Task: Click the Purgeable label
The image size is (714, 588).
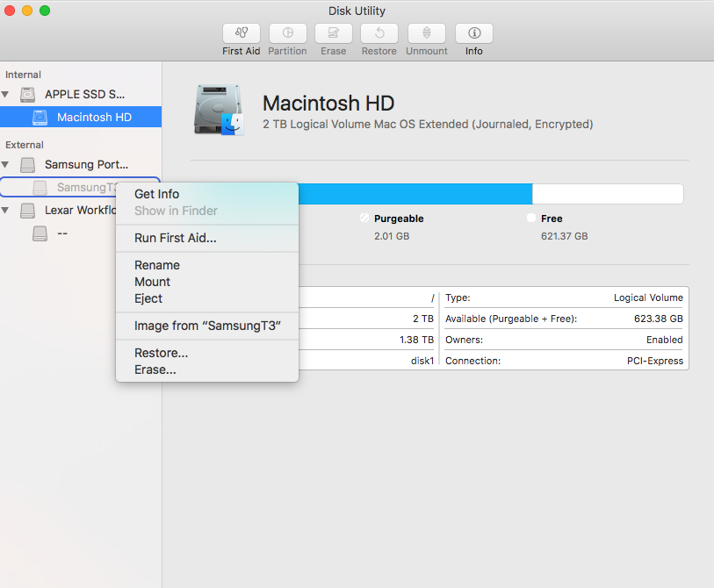Action: point(399,219)
